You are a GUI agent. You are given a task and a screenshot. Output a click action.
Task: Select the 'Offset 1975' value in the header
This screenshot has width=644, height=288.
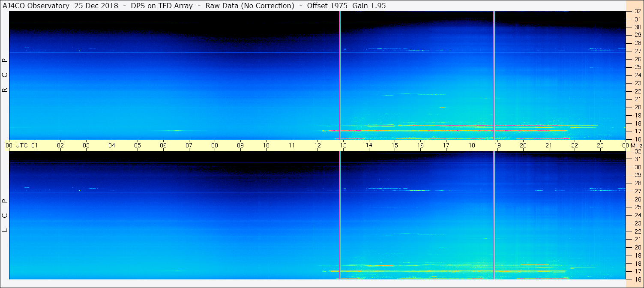327,6
